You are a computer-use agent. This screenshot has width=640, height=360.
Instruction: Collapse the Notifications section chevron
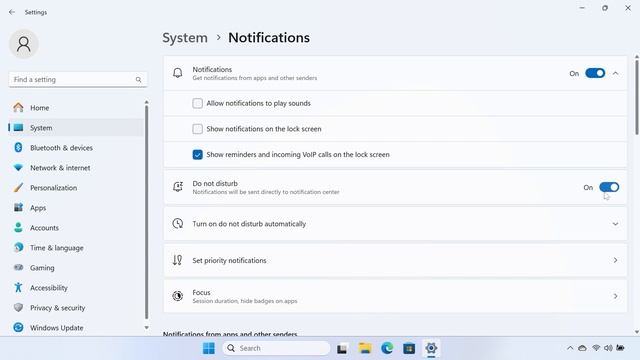click(616, 73)
